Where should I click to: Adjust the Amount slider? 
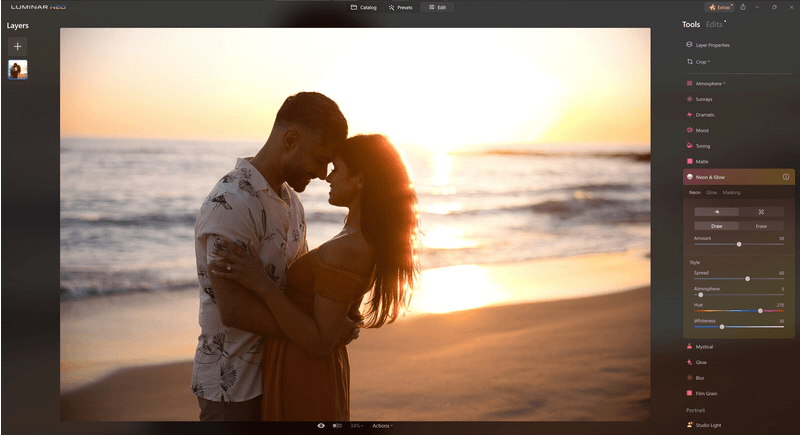tap(739, 244)
